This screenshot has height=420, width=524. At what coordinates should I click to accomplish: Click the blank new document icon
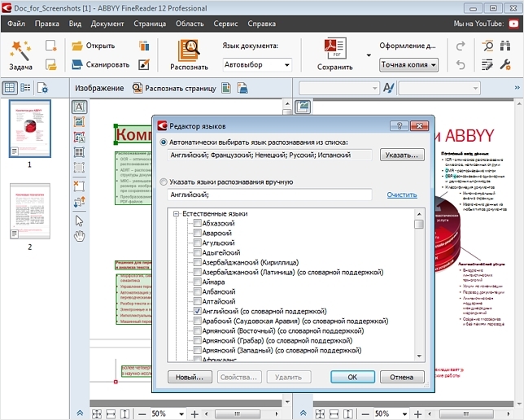coord(50,46)
